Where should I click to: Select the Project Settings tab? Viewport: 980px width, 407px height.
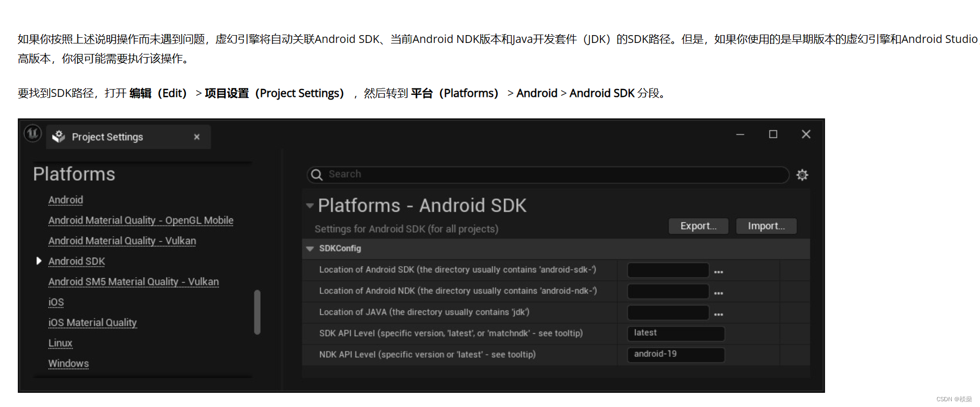click(128, 137)
